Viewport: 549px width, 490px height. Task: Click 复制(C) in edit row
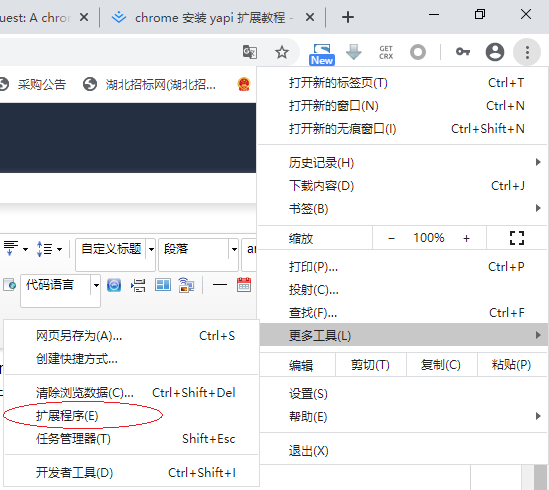[x=441, y=365]
